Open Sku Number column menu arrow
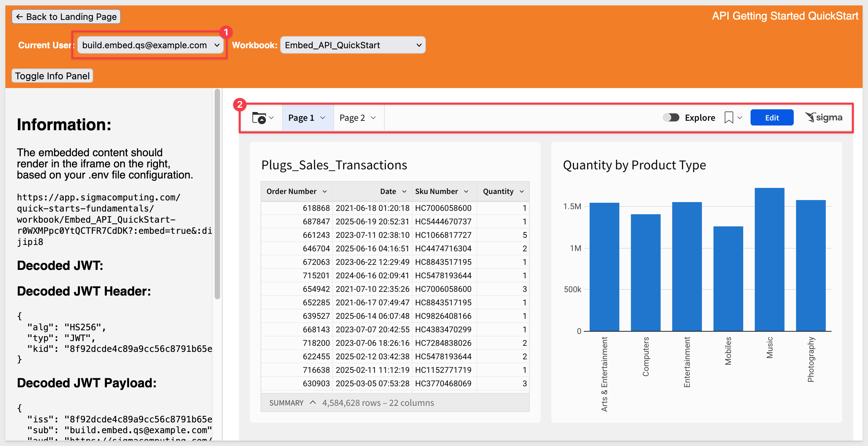868x446 pixels. tap(466, 192)
